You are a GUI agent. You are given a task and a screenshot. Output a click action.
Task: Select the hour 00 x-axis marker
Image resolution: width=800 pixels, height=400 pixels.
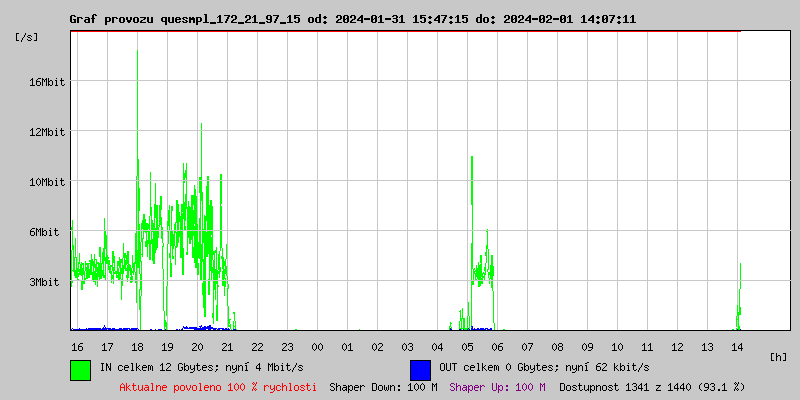pyautogui.click(x=317, y=347)
